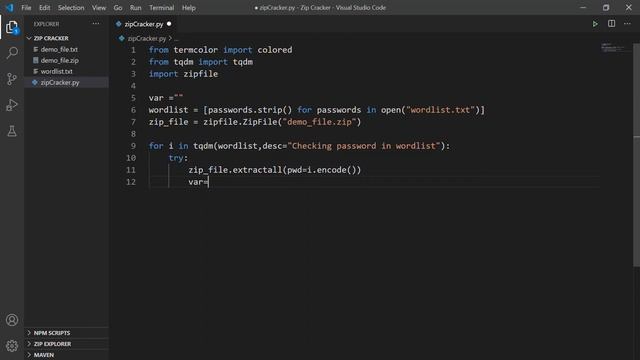The height and width of the screenshot is (360, 640).
Task: Open editor More Actions ellipsis
Action: (627, 24)
